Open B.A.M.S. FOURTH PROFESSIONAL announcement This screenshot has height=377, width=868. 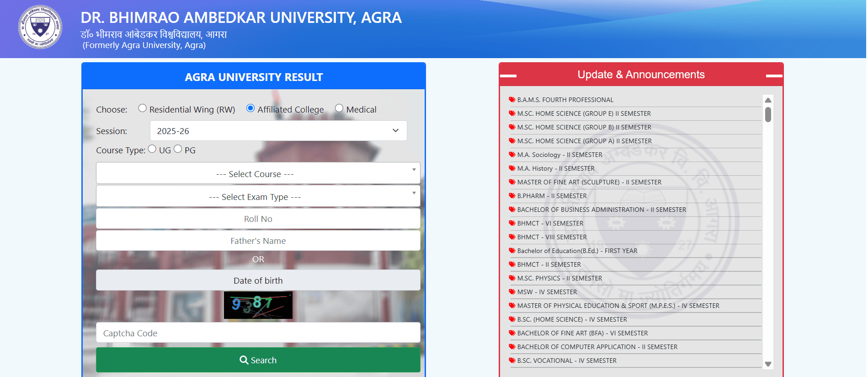(x=565, y=100)
